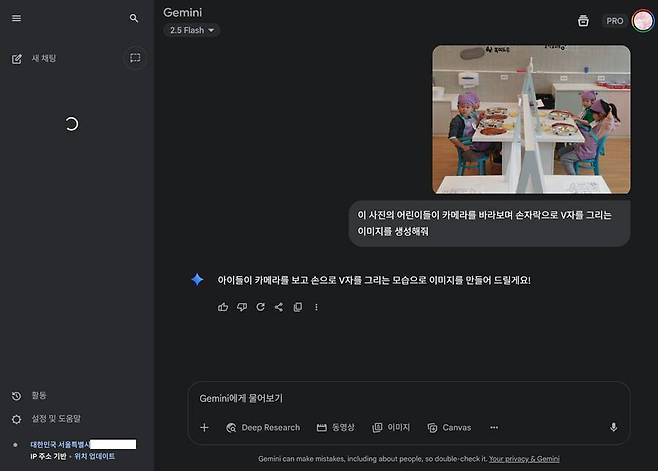Click the settings gear icon
The height and width of the screenshot is (471, 658).
point(16,419)
